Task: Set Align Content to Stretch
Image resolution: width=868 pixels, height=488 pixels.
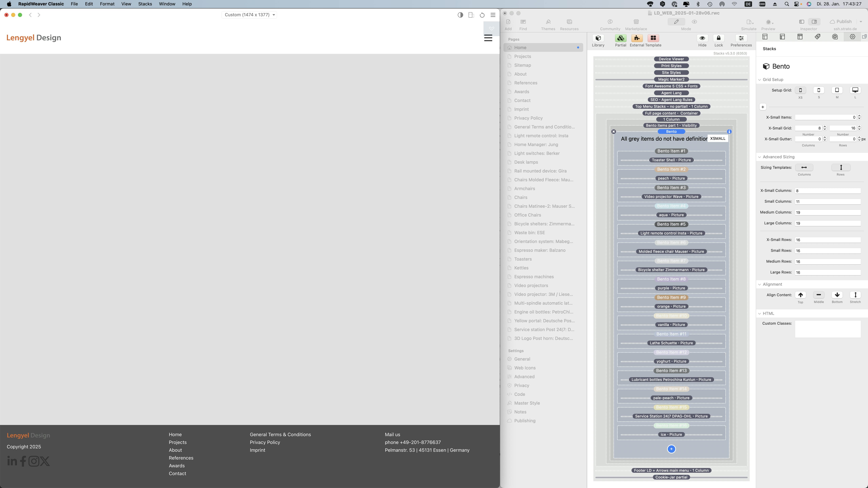Action: click(x=855, y=295)
